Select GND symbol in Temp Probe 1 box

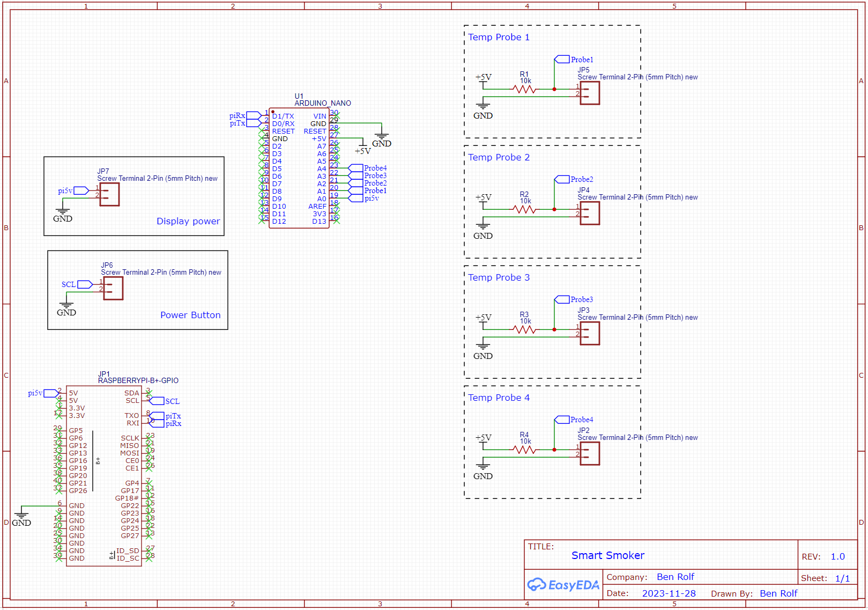pos(483,109)
